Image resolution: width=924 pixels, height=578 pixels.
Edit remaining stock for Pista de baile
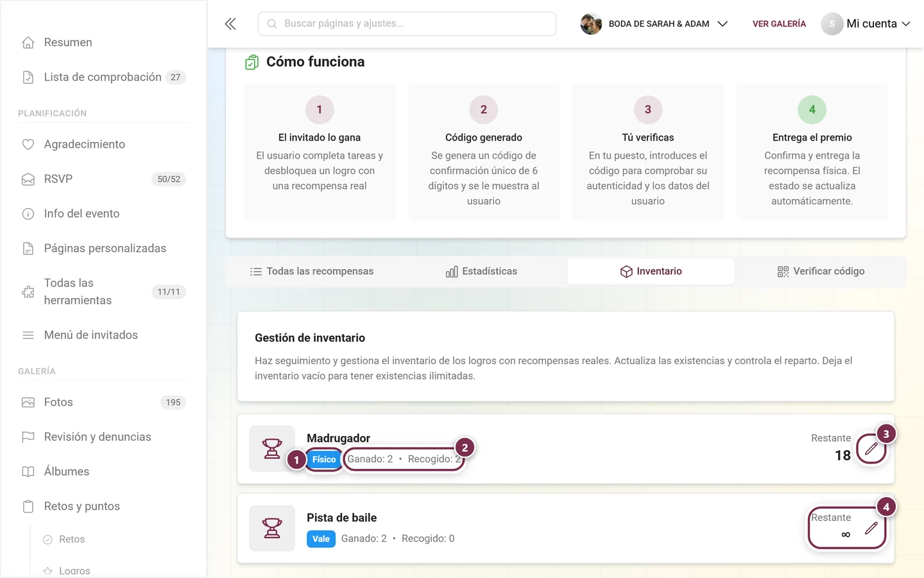871,529
